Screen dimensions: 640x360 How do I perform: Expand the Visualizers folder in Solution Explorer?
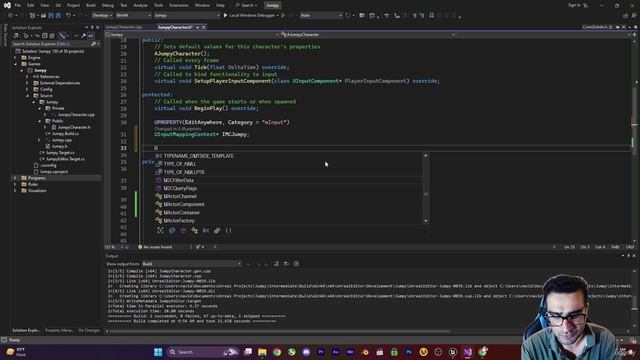pos(16,191)
